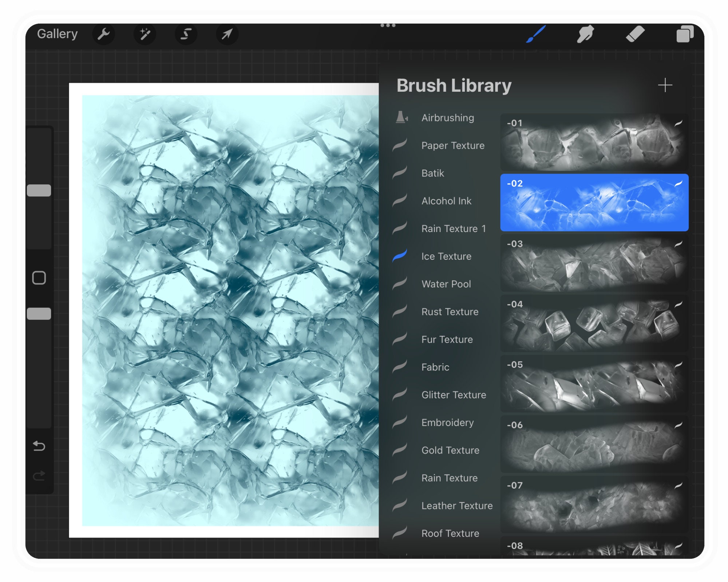Screen dimensions: 728x582
Task: Tap the undo arrow
Action: click(39, 446)
